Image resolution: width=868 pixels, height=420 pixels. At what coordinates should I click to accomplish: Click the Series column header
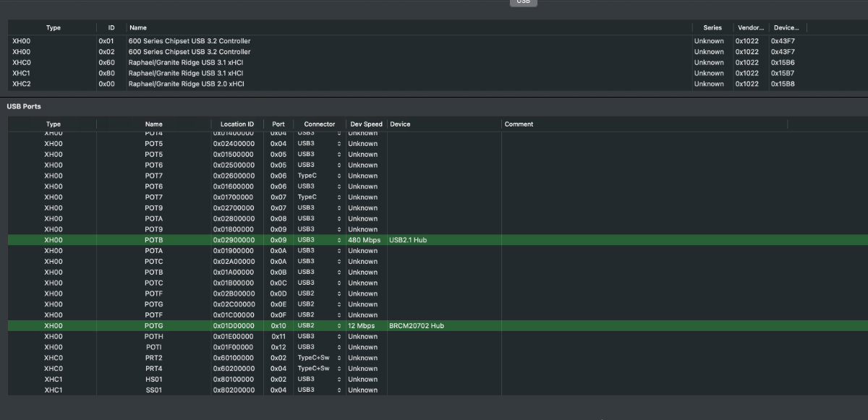tap(712, 27)
